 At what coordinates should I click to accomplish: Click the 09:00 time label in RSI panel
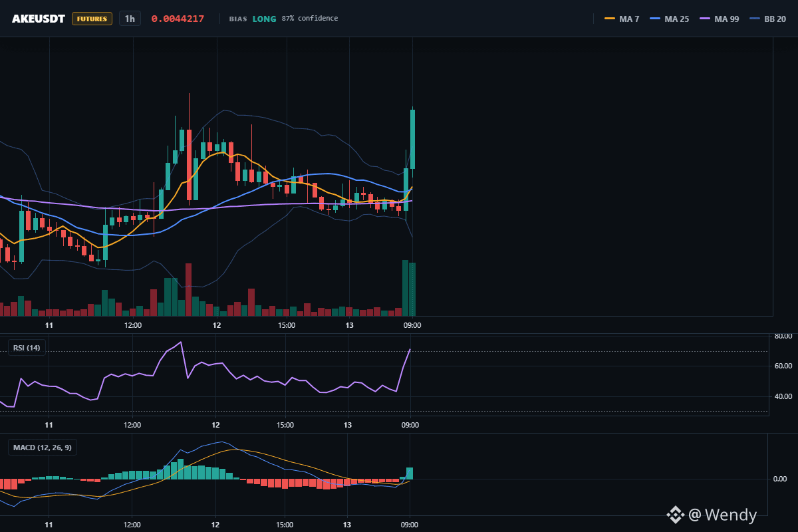pyautogui.click(x=410, y=424)
